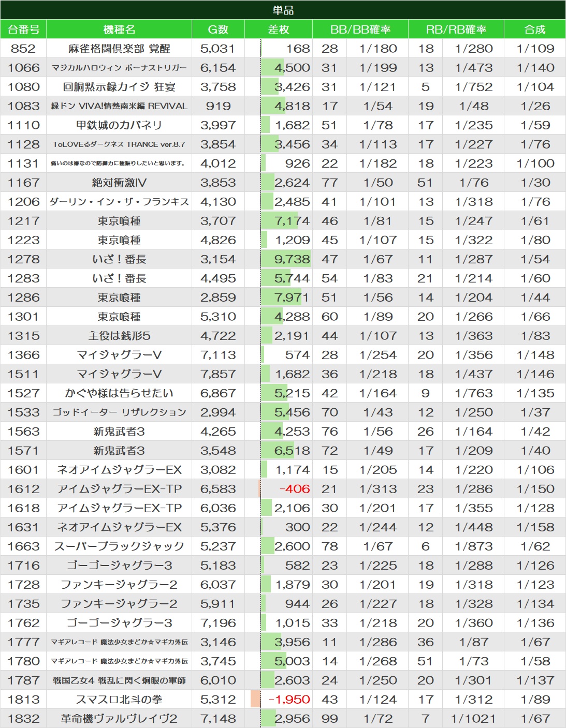
Task: Click machine number 1066
Action: (x=23, y=68)
